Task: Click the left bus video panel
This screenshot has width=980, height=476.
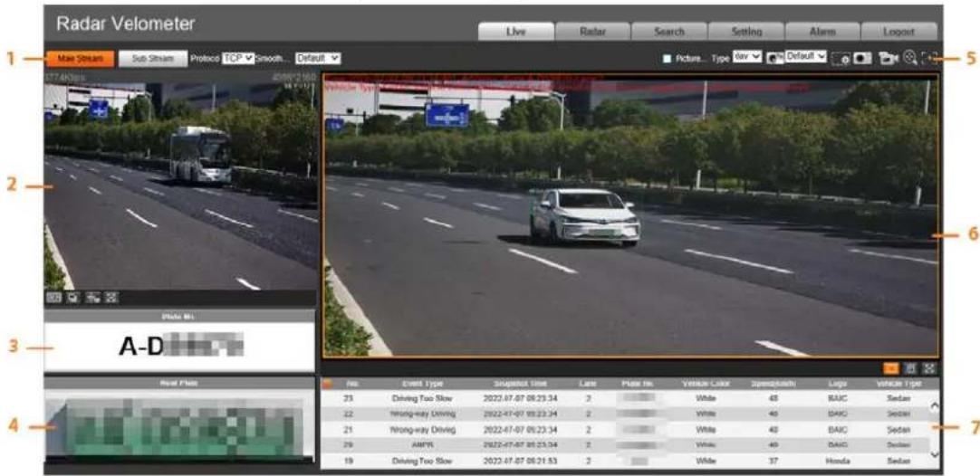Action: [180, 181]
